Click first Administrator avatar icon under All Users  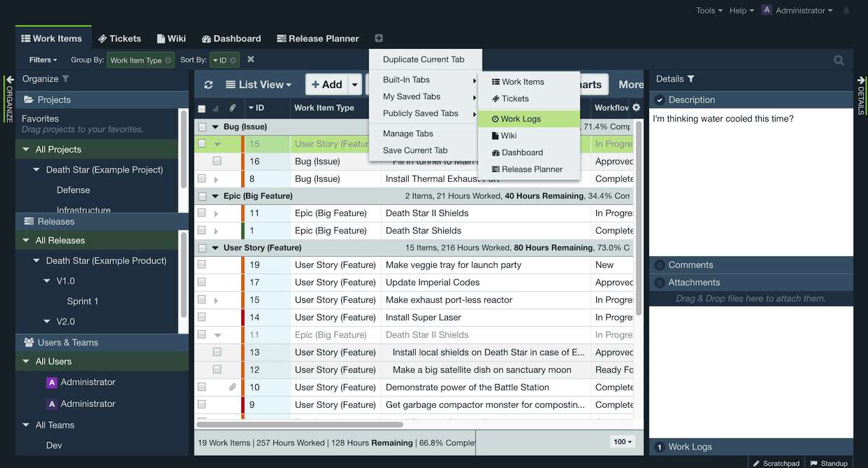click(x=52, y=382)
